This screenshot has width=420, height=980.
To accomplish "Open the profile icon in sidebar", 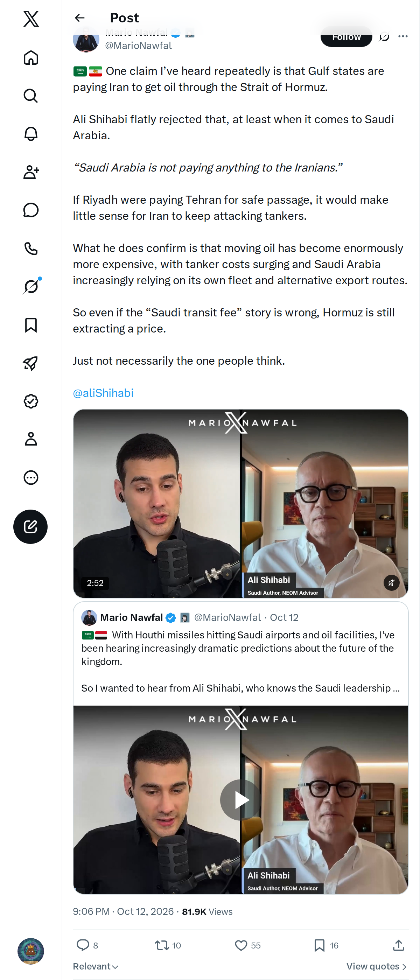I will tap(31, 439).
